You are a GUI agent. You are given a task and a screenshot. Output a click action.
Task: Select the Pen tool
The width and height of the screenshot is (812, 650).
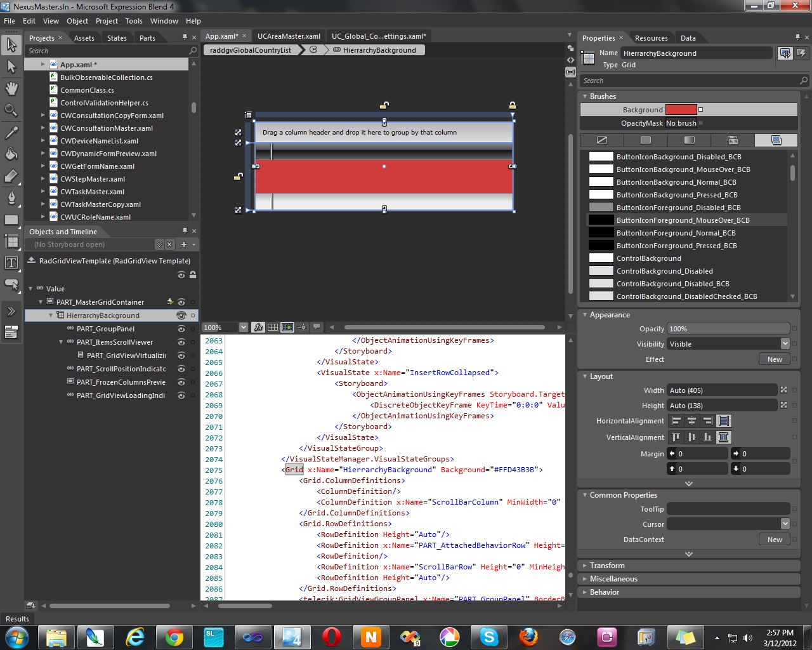(x=11, y=197)
